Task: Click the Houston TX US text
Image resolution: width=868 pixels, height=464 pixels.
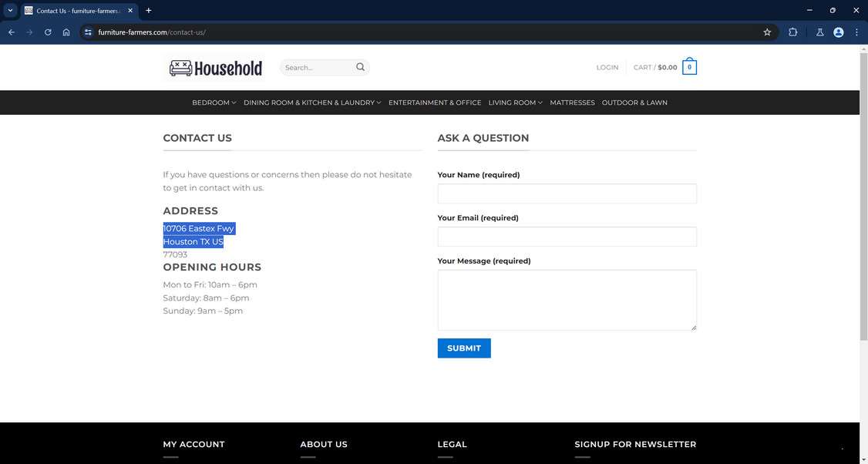Action: pos(193,242)
